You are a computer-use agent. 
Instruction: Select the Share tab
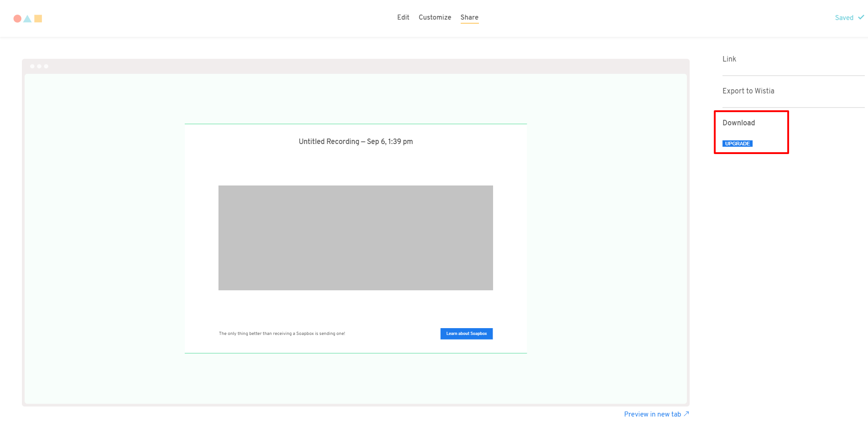[x=469, y=17]
